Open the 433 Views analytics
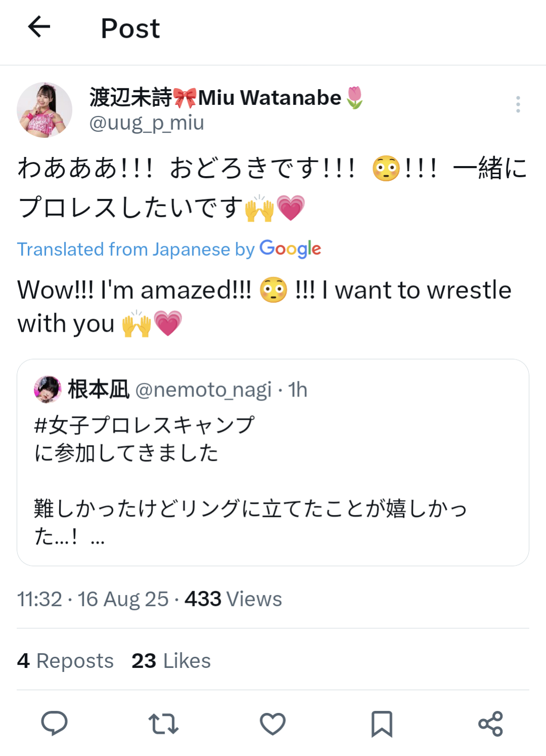The width and height of the screenshot is (546, 756). (233, 599)
